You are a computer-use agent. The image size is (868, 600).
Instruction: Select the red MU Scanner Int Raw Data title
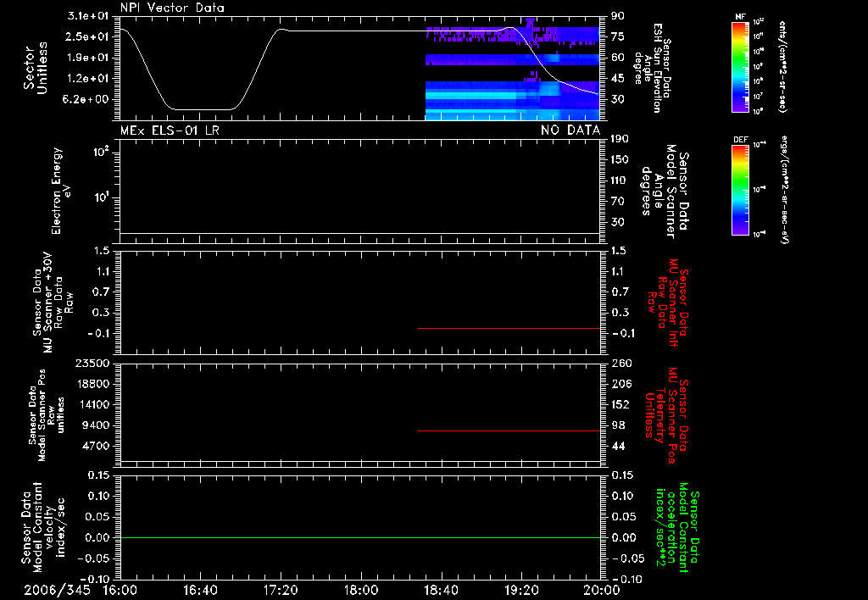coord(668,303)
